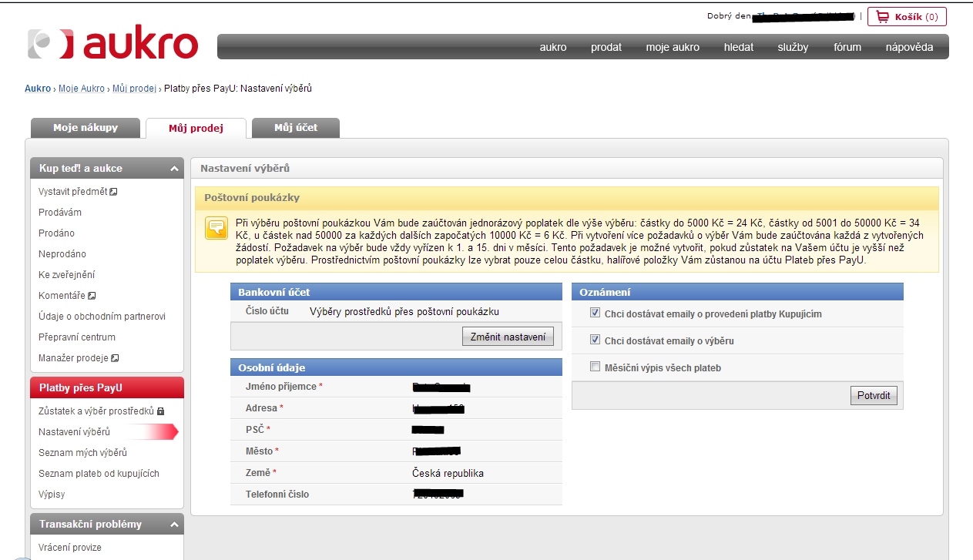Enable Měsíční výpis všech plateb checkbox
The height and width of the screenshot is (560, 973).
pyautogui.click(x=595, y=367)
